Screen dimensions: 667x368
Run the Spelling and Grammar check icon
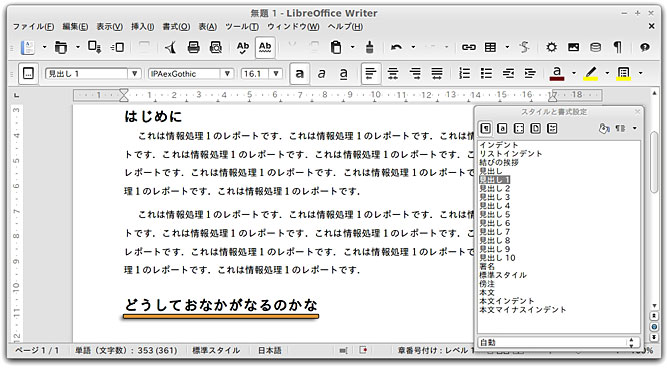[x=243, y=47]
